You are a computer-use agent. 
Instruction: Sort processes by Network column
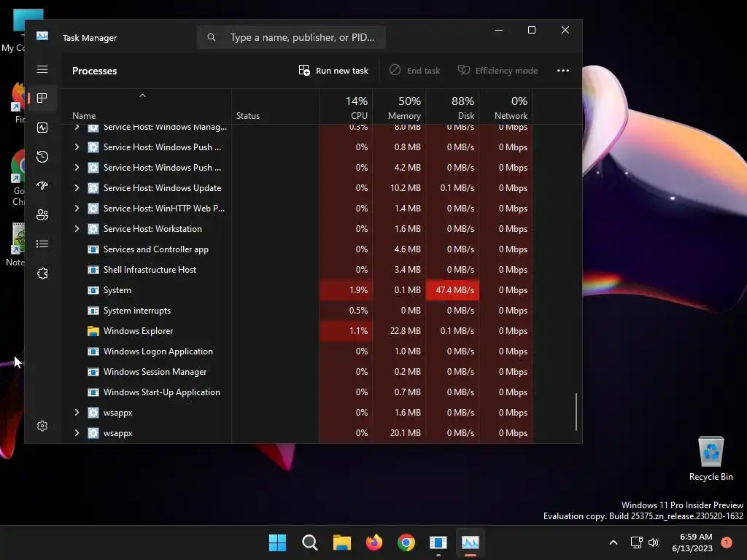pyautogui.click(x=506, y=108)
